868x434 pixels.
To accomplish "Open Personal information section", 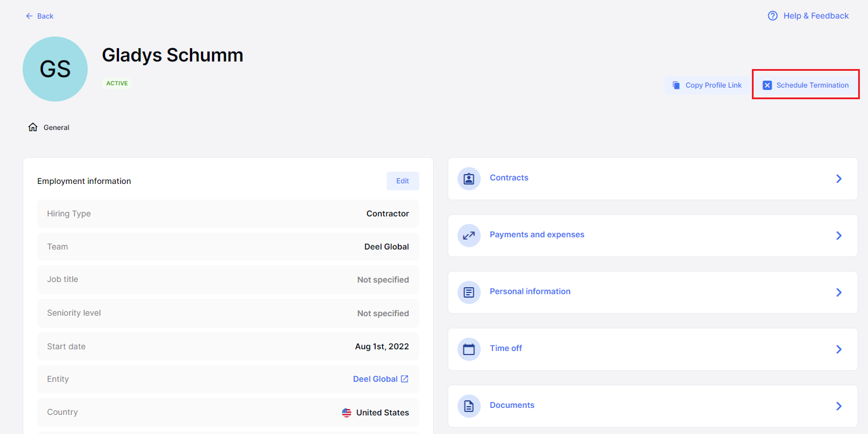I will 653,292.
